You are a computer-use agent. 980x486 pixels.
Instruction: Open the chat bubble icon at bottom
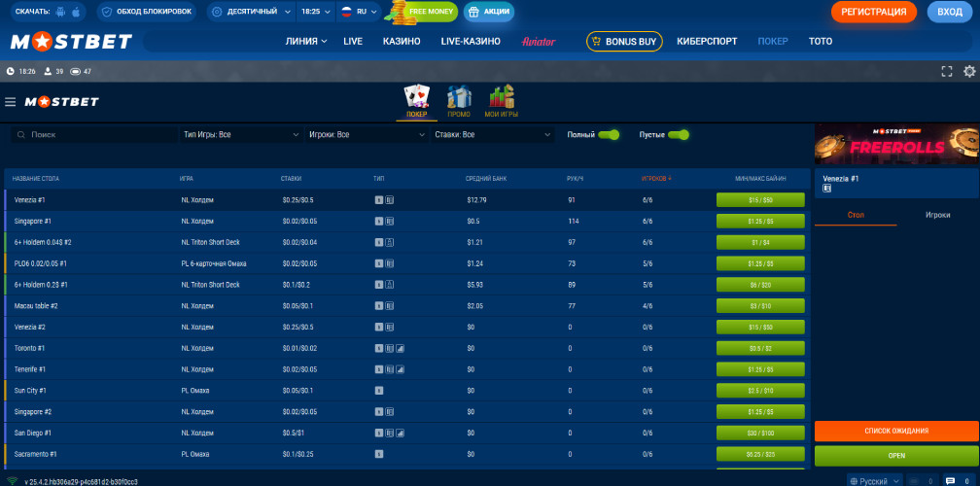point(950,481)
